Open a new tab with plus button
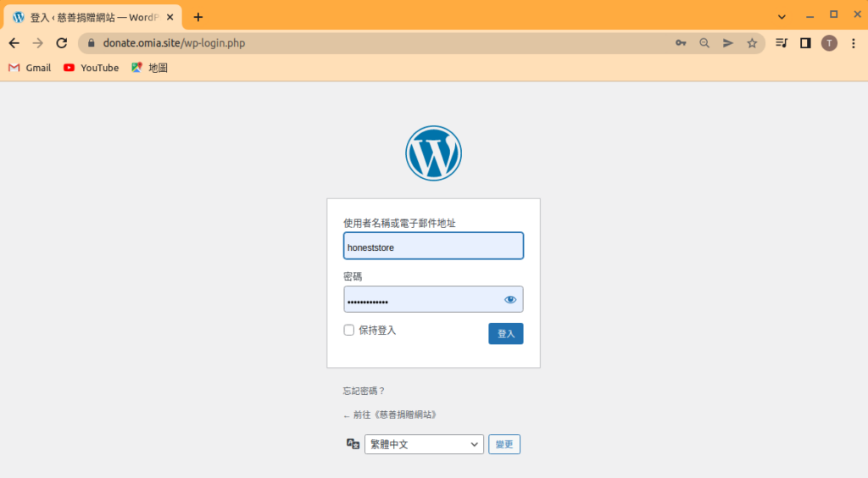 click(x=198, y=17)
